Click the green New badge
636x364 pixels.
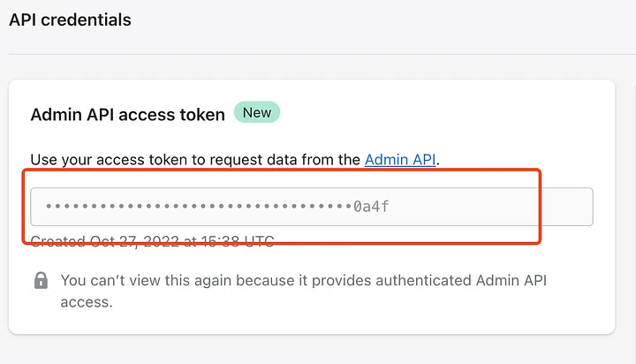[257, 112]
